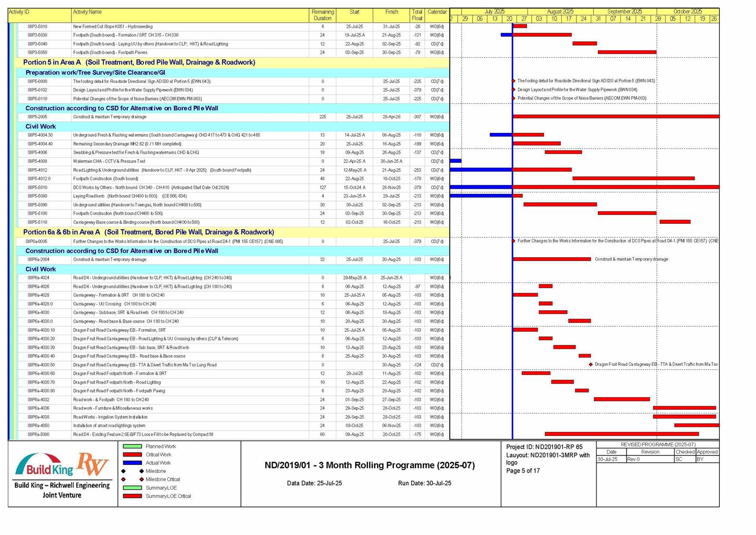Click the REVISED PROGRAMME (2025-07) header
This screenshot has width=756, height=535.
[x=658, y=444]
